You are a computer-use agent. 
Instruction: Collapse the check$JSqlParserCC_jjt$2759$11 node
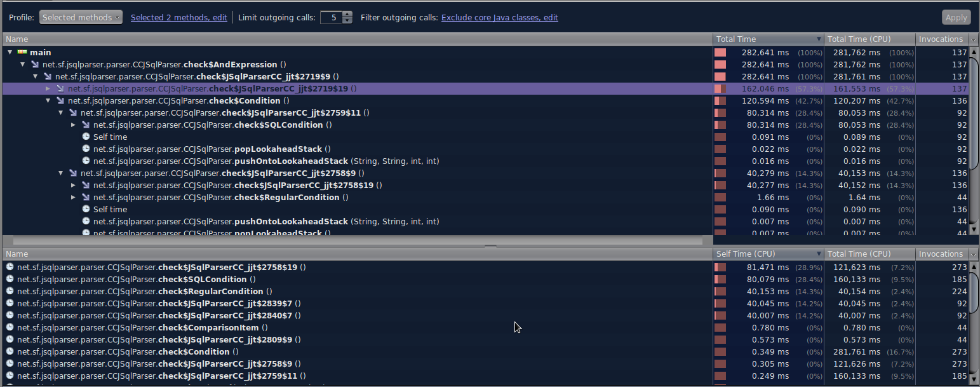point(61,113)
